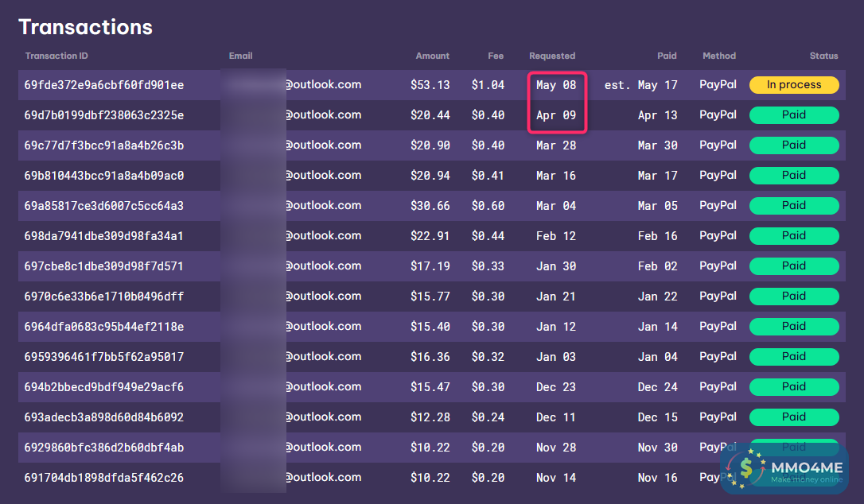Click the Feb 12 requested date

[x=556, y=236]
